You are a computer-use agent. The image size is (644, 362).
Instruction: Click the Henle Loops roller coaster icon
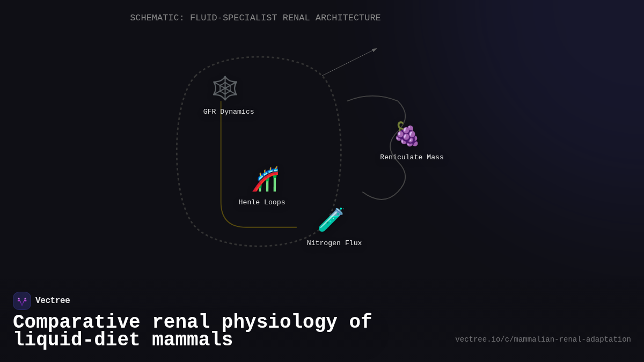point(265,179)
